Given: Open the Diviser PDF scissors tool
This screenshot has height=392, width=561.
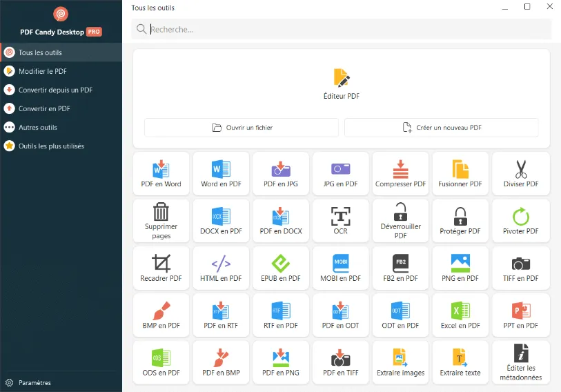Looking at the screenshot, I should [520, 174].
